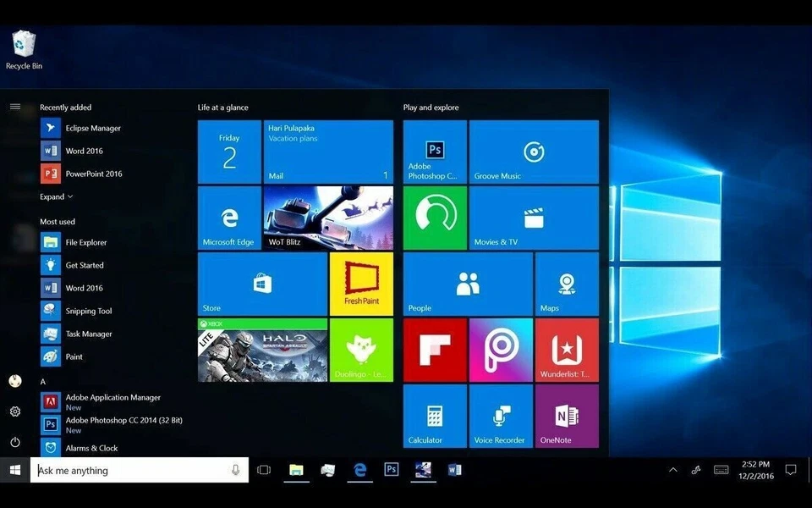Open Snipping Tool from Most used
812x508 pixels.
tap(87, 311)
